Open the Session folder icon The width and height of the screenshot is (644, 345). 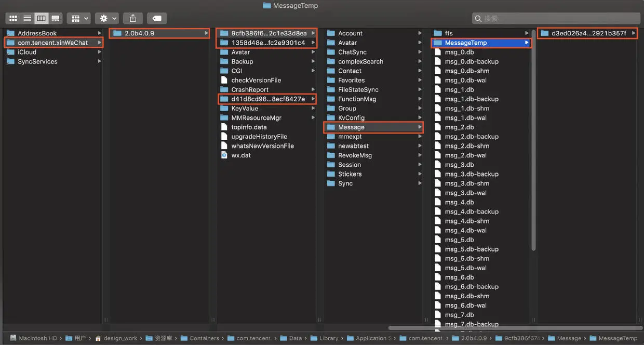click(331, 164)
